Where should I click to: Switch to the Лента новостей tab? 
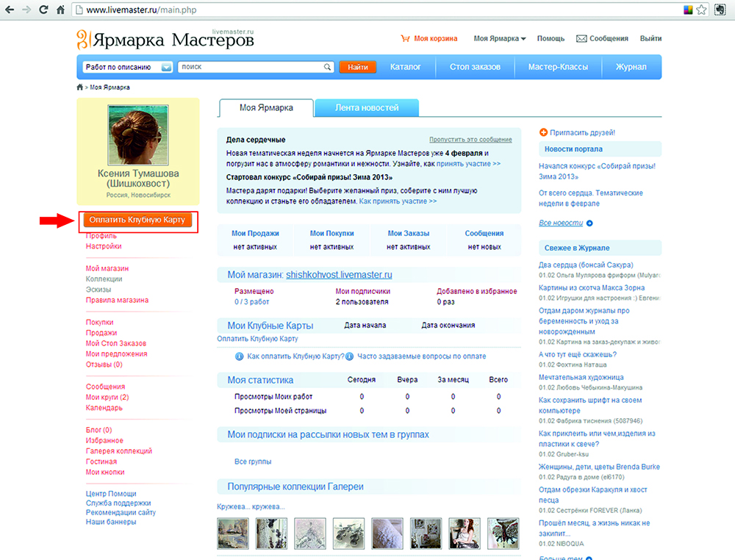point(367,108)
